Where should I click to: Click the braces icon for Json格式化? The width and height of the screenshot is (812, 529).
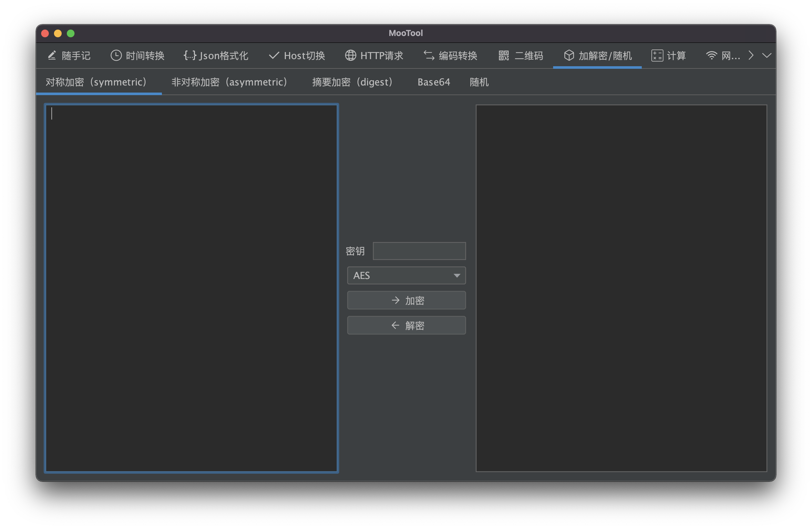(x=190, y=55)
